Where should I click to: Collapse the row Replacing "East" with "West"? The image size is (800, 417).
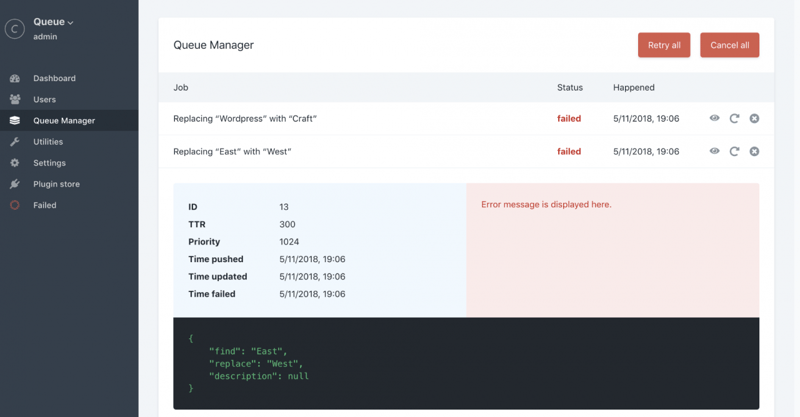(232, 151)
